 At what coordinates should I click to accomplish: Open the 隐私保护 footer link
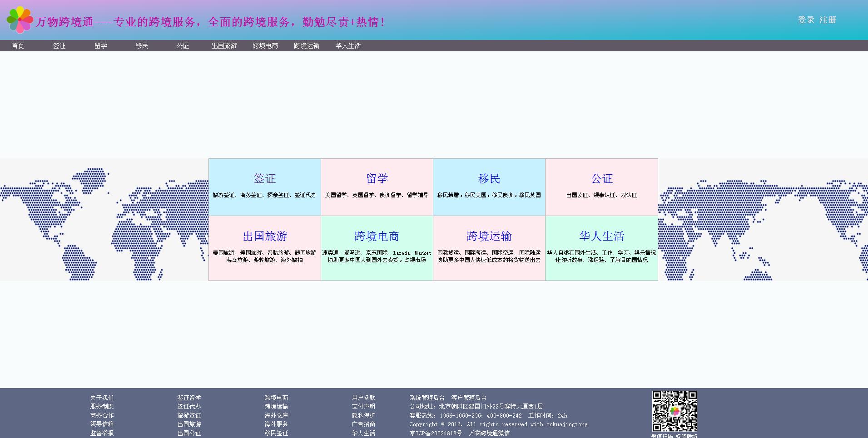pos(363,415)
